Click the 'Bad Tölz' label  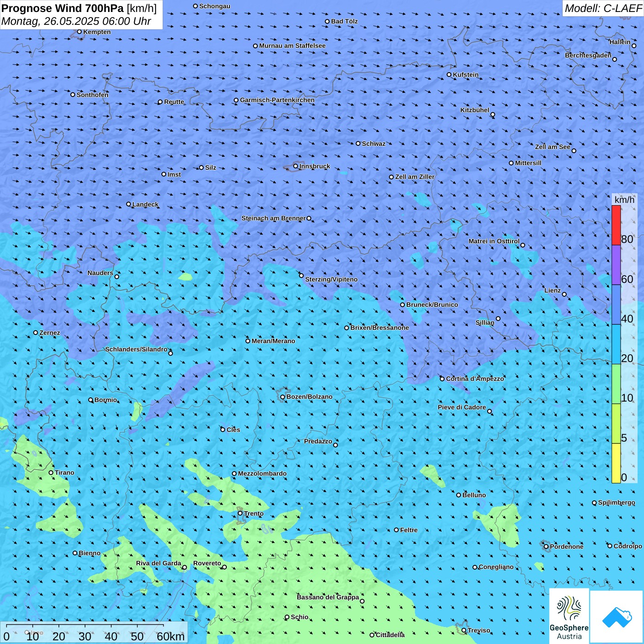(x=345, y=21)
